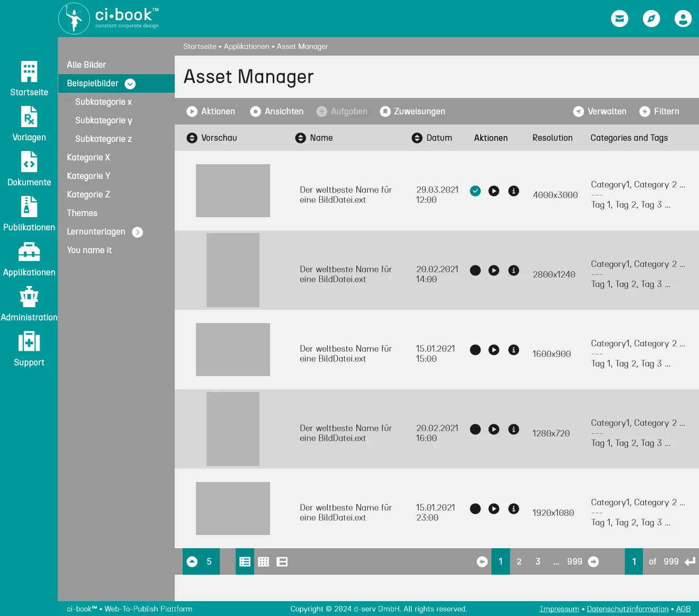
Task: Open Dokumente in the sidebar
Action: pos(29,168)
